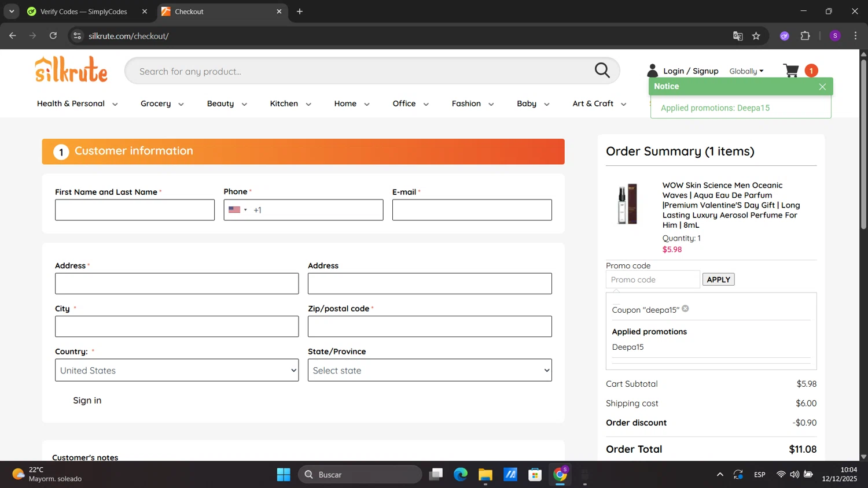The image size is (868, 488).
Task: Open a new browser tab
Action: click(x=300, y=12)
